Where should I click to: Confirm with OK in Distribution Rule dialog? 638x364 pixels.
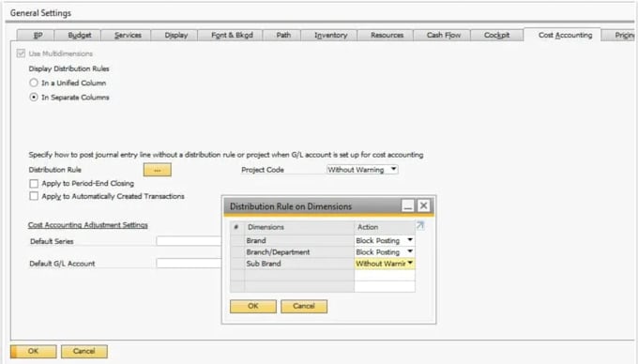[253, 306]
